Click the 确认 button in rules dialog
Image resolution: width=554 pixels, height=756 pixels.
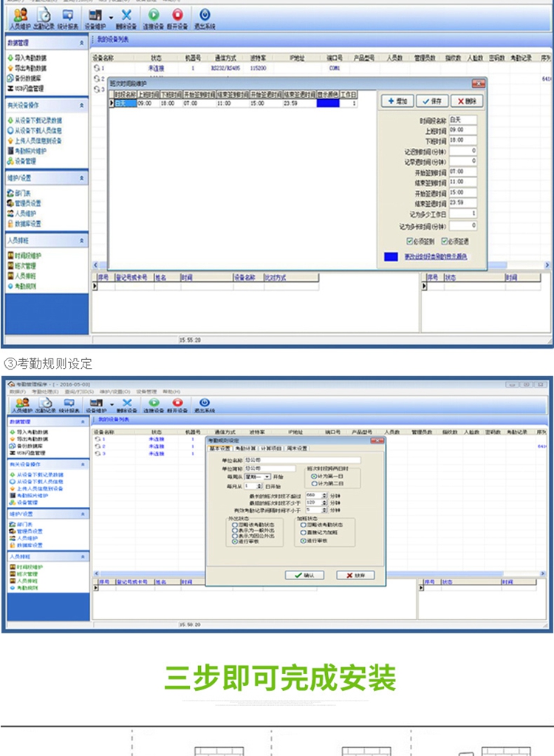click(304, 575)
